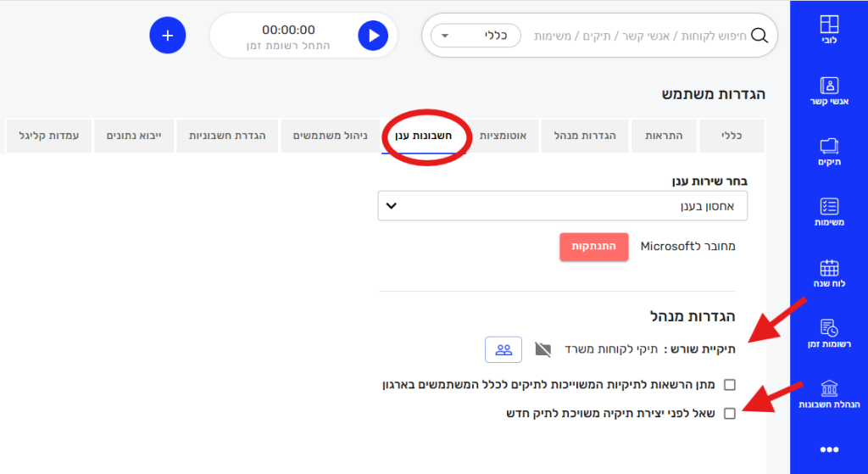This screenshot has height=474, width=868.
Task: Click the three-dots more icon in sidebar
Action: click(829, 449)
